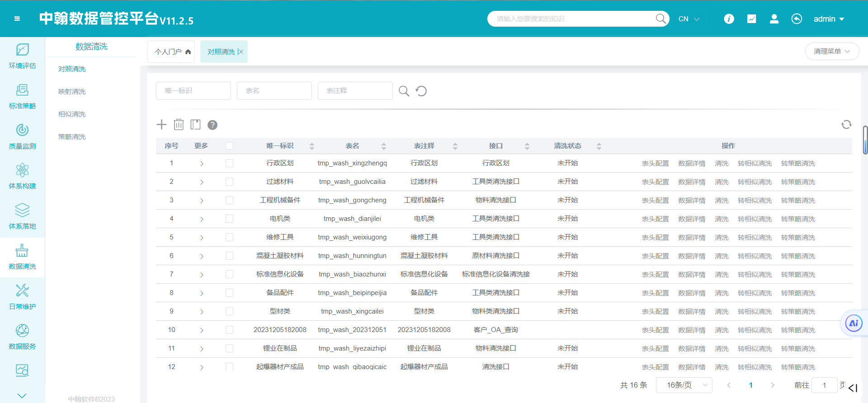Open the chart statistics icon in header
The width and height of the screenshot is (868, 403).
pyautogui.click(x=751, y=19)
